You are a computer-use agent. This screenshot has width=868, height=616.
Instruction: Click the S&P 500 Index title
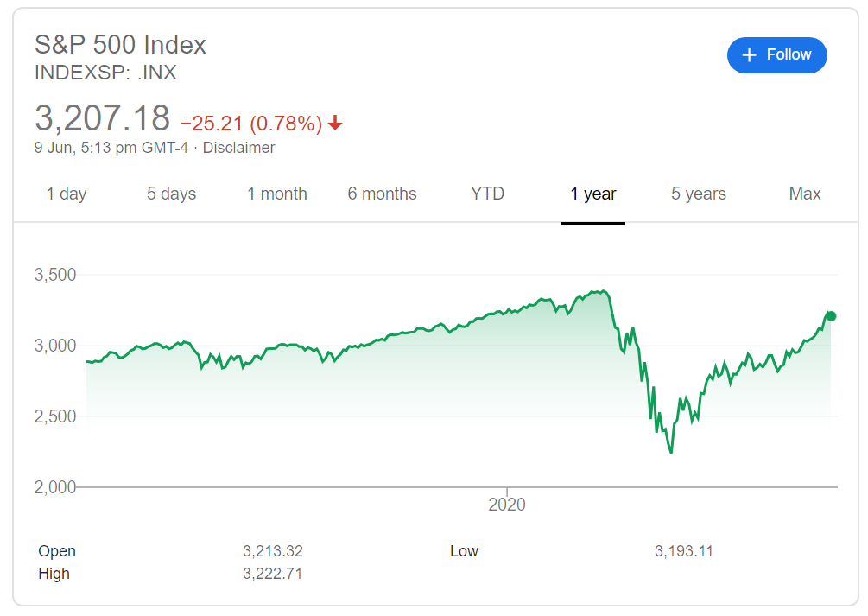click(120, 44)
